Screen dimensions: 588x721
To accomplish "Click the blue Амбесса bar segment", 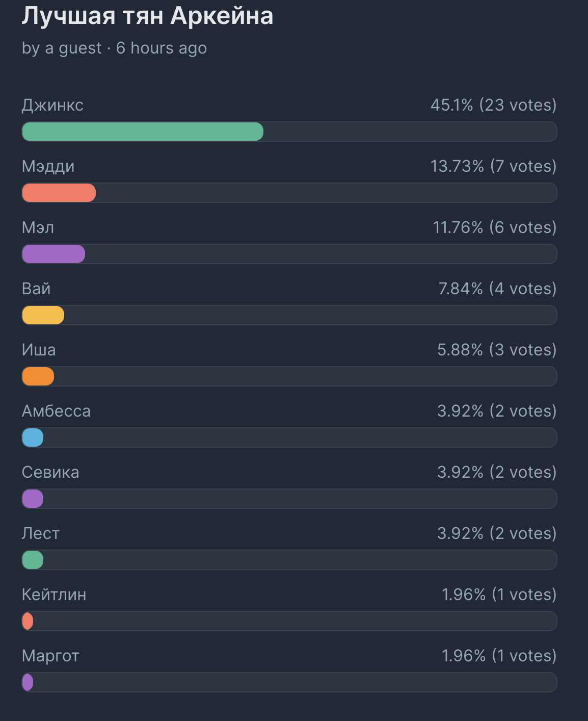I will [33, 437].
